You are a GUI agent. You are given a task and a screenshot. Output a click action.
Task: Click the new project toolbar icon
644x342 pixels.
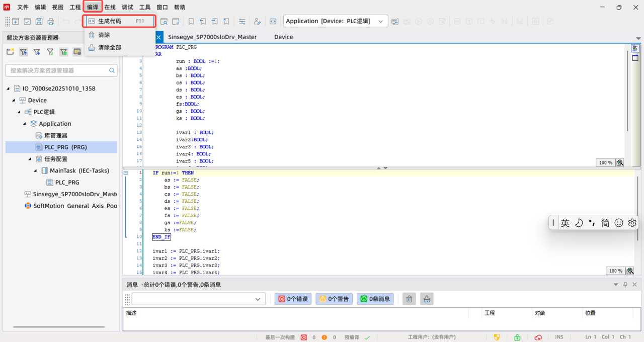[x=16, y=22]
